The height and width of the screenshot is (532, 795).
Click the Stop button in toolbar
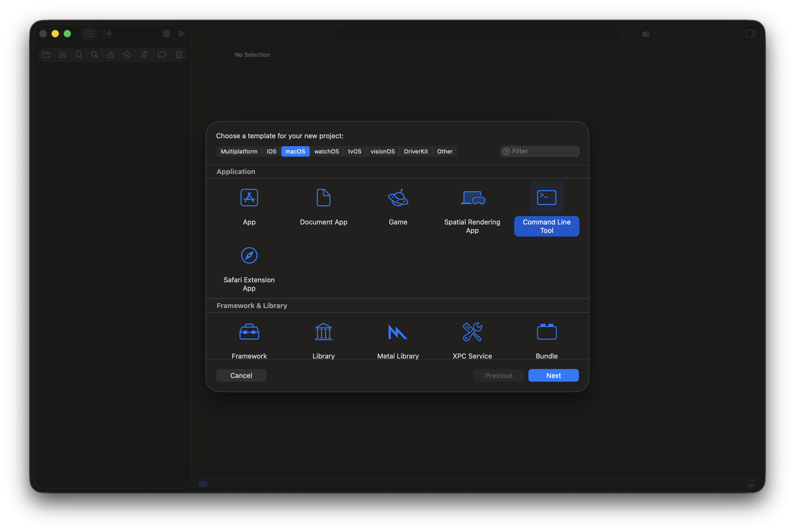click(166, 34)
